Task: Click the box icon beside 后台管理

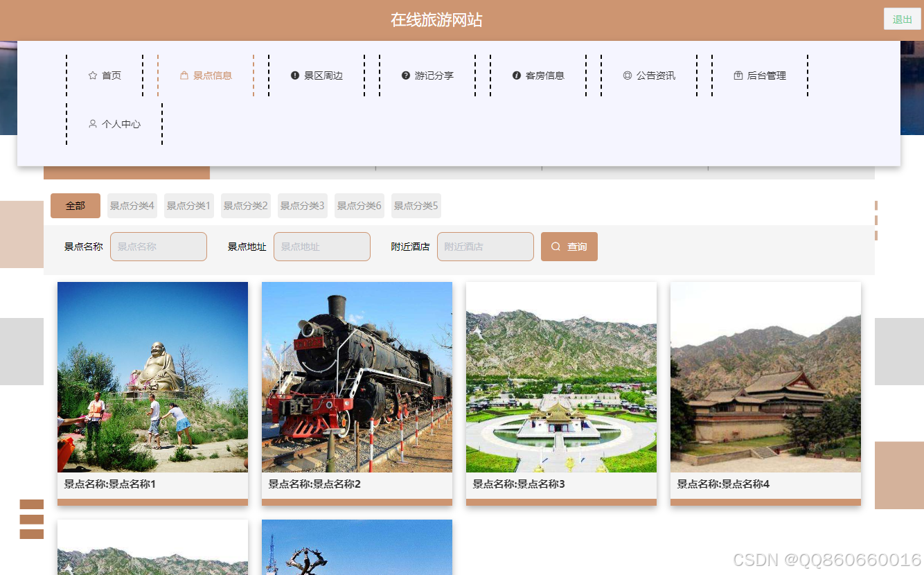Action: 738,76
